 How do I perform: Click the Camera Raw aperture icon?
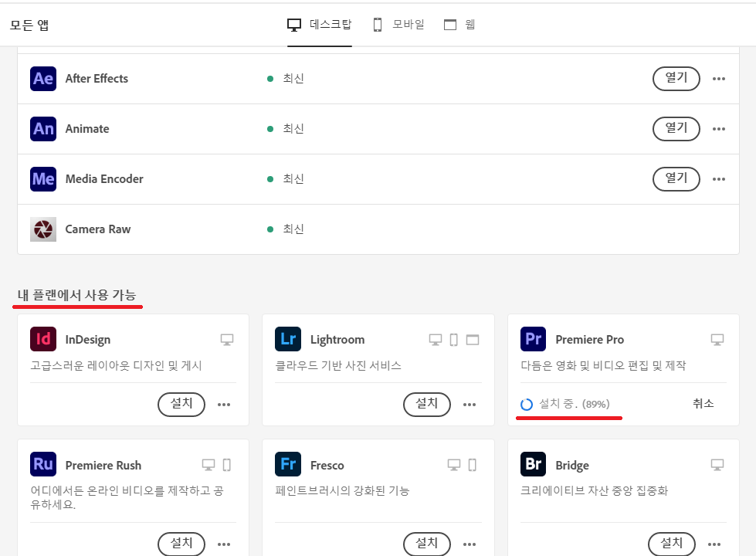click(x=43, y=229)
